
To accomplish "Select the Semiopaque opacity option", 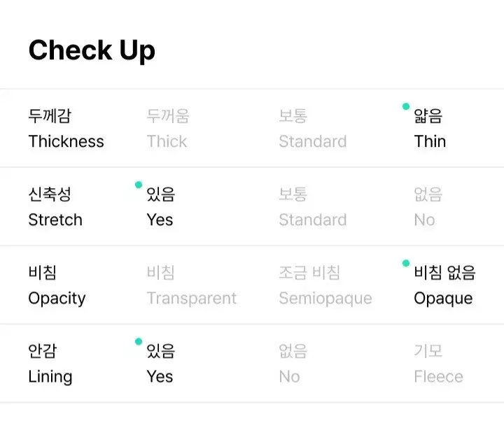I will coord(325,285).
